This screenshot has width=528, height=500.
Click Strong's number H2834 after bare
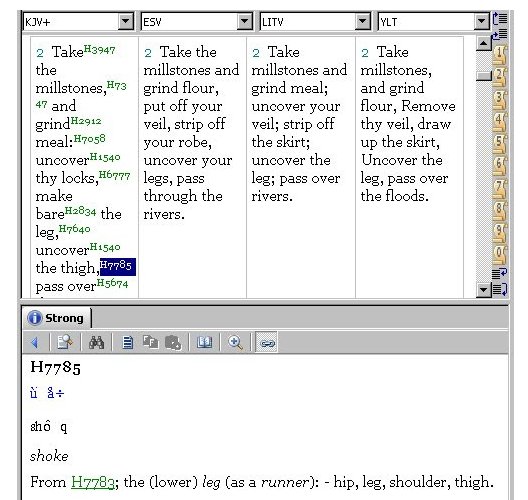point(80,211)
